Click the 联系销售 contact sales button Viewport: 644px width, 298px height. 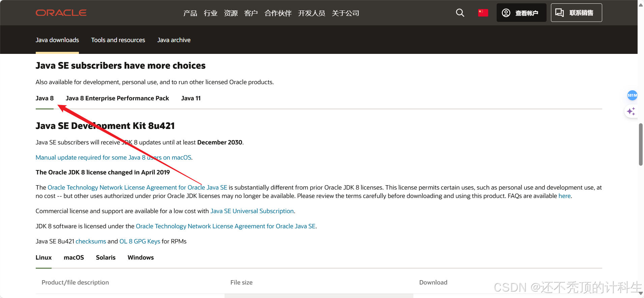click(576, 13)
